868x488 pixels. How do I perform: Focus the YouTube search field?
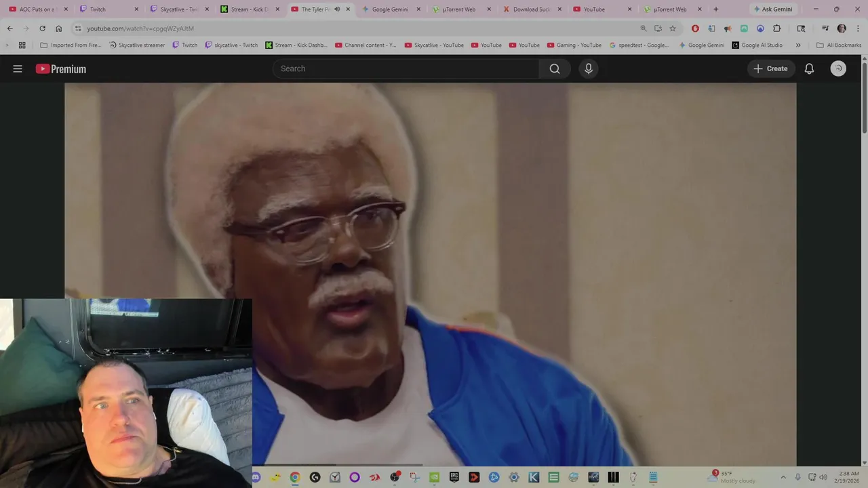[406, 68]
